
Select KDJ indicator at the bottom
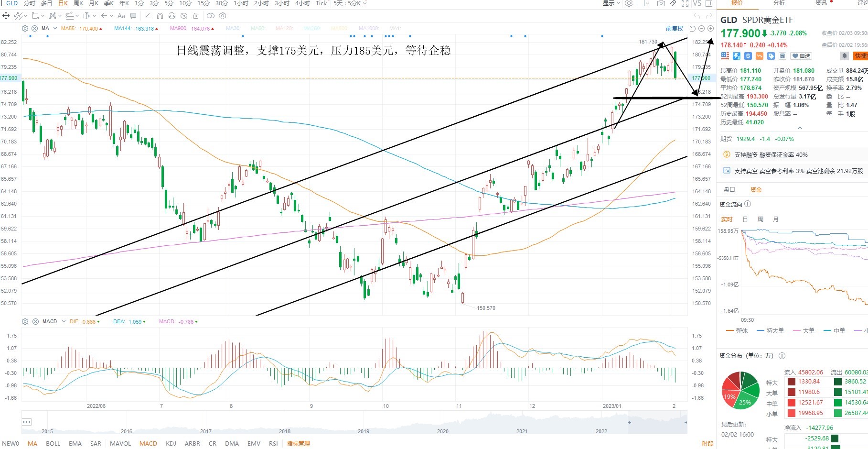coord(171,443)
